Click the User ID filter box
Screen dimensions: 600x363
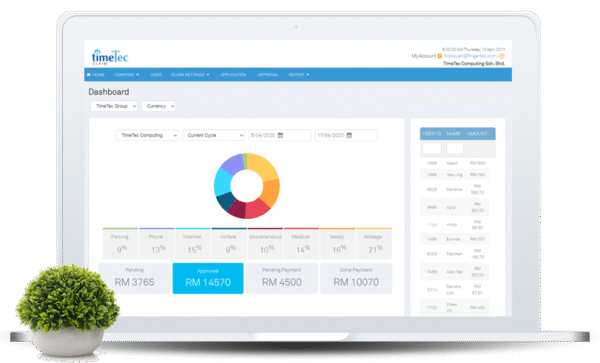[432, 148]
